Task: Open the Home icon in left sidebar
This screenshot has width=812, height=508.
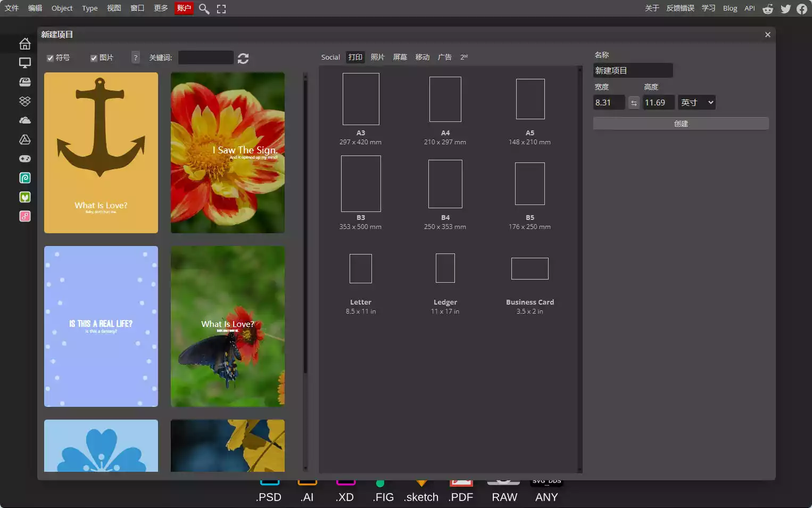Action: pyautogui.click(x=25, y=44)
